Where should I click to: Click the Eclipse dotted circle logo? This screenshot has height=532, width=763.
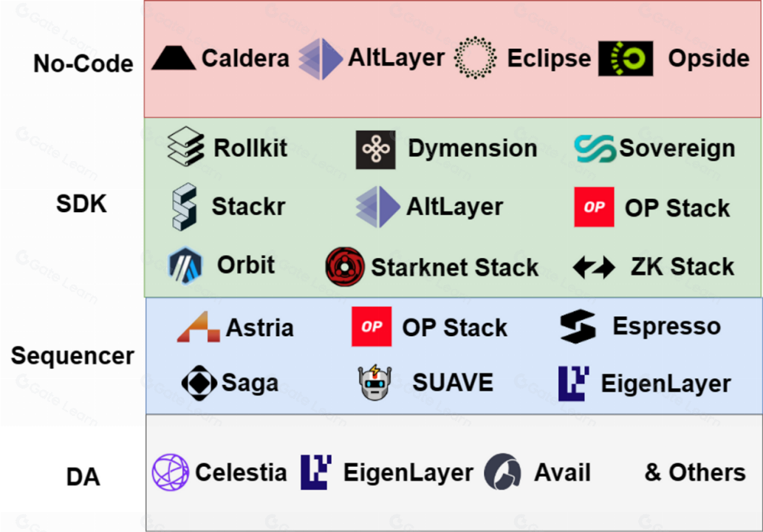pos(476,58)
